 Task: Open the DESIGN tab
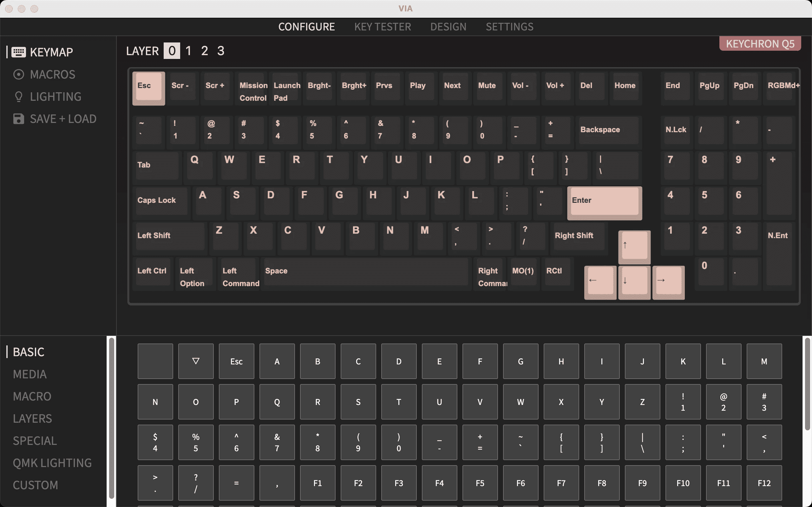point(448,27)
